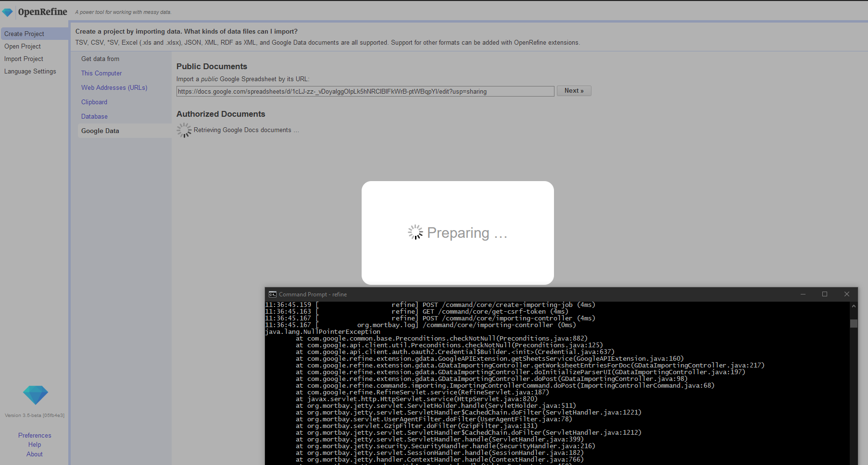This screenshot has width=868, height=465.
Task: Click the Next » button
Action: (x=574, y=91)
